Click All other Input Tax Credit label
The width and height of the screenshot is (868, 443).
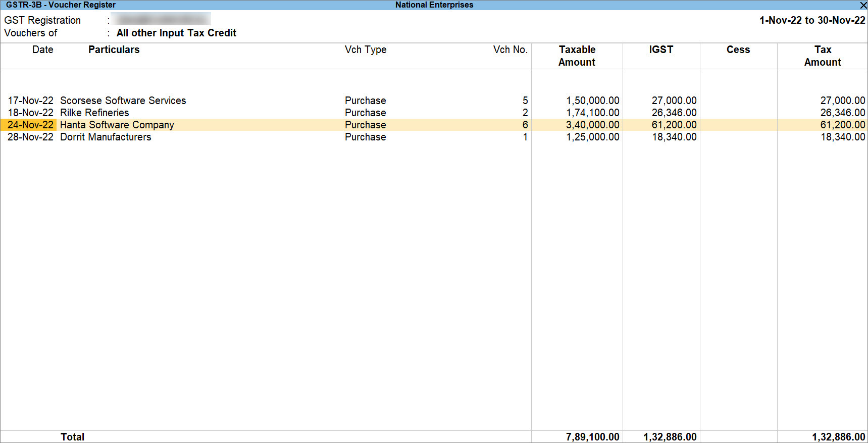(176, 33)
